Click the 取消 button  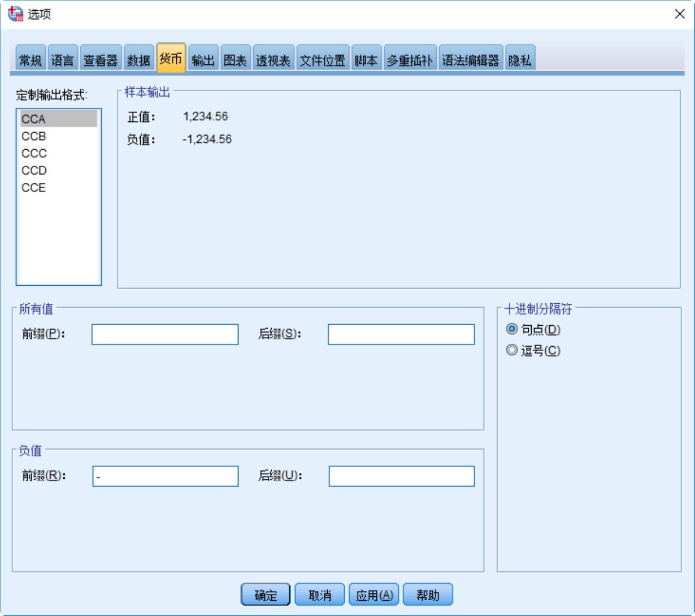pos(320,595)
